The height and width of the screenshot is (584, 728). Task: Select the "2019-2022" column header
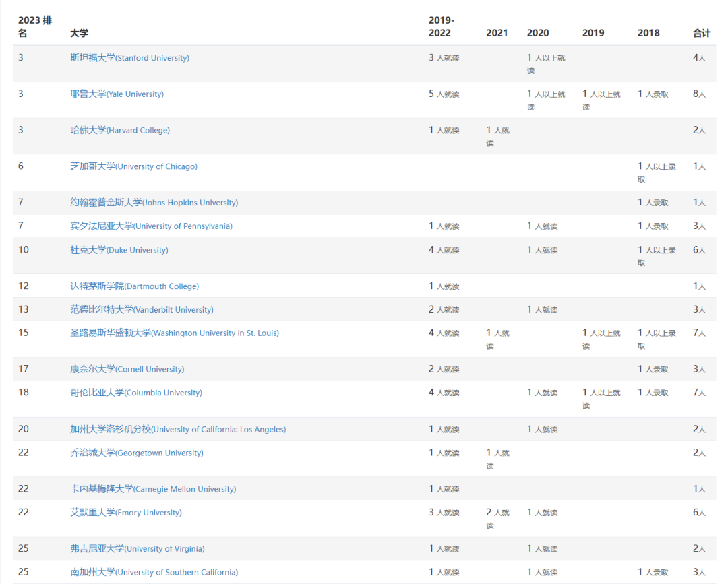click(442, 26)
